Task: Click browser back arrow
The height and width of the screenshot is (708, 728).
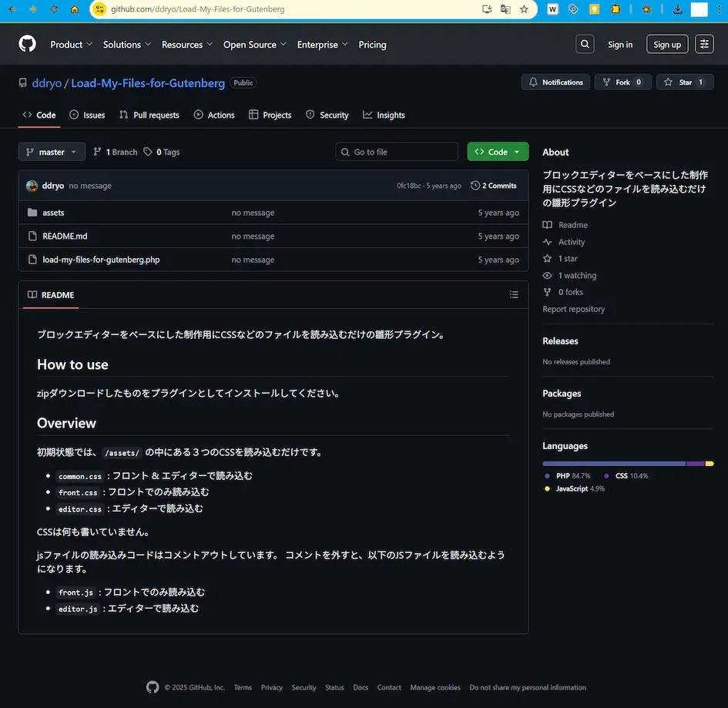Action: pos(12,9)
